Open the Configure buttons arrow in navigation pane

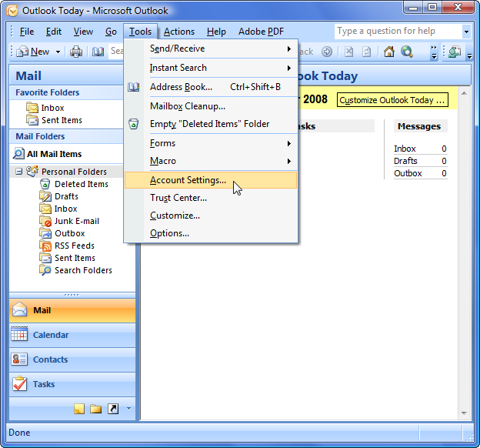(x=128, y=409)
